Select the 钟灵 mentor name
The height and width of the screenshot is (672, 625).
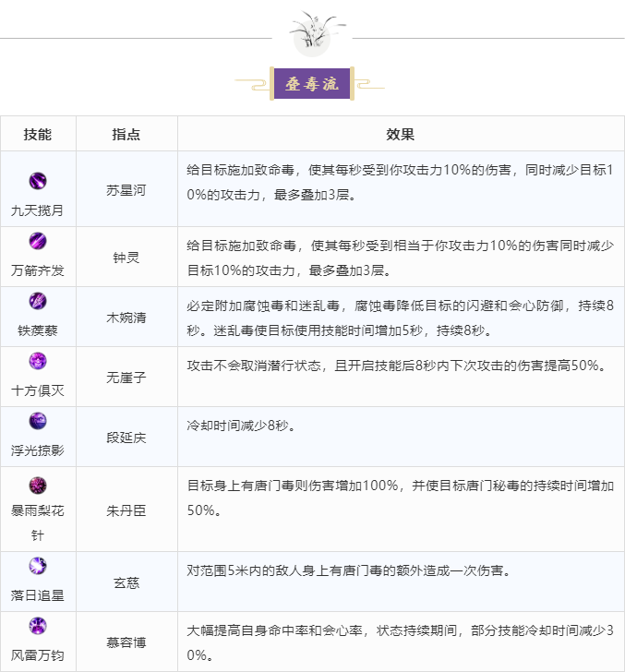click(x=126, y=258)
